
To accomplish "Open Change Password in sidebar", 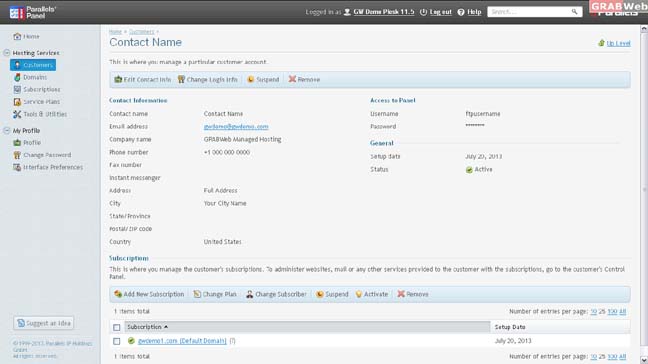I will pyautogui.click(x=47, y=155).
